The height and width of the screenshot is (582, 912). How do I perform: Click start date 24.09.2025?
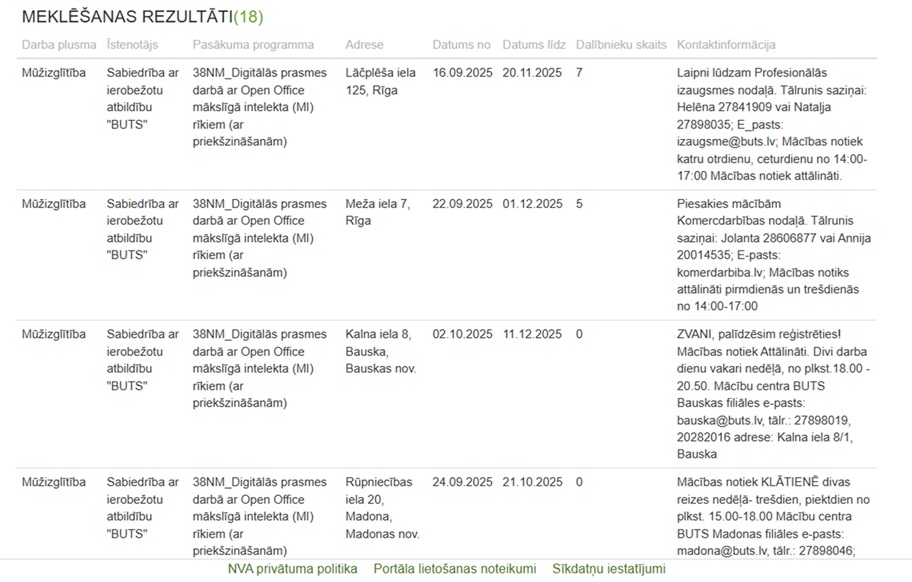[462, 482]
